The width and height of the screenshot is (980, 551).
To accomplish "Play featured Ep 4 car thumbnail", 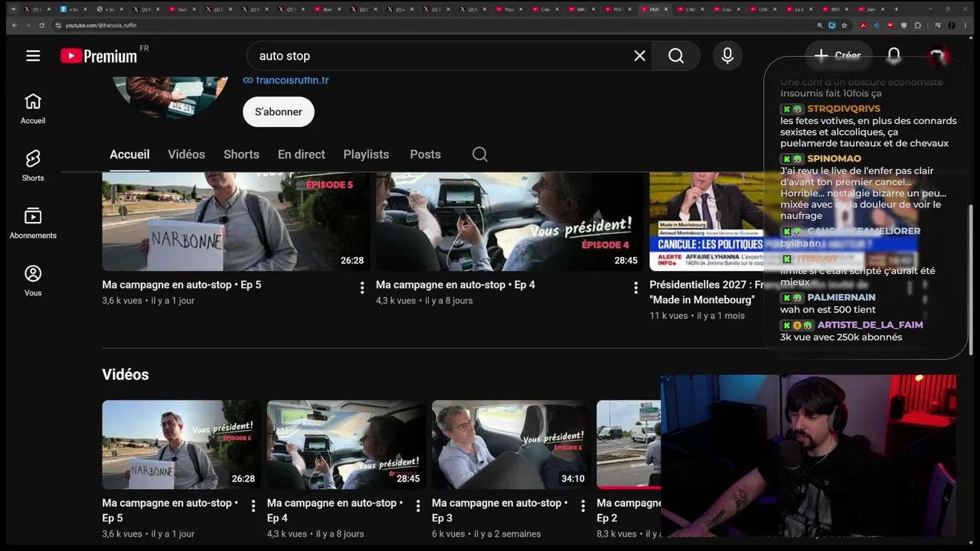I will pos(510,221).
